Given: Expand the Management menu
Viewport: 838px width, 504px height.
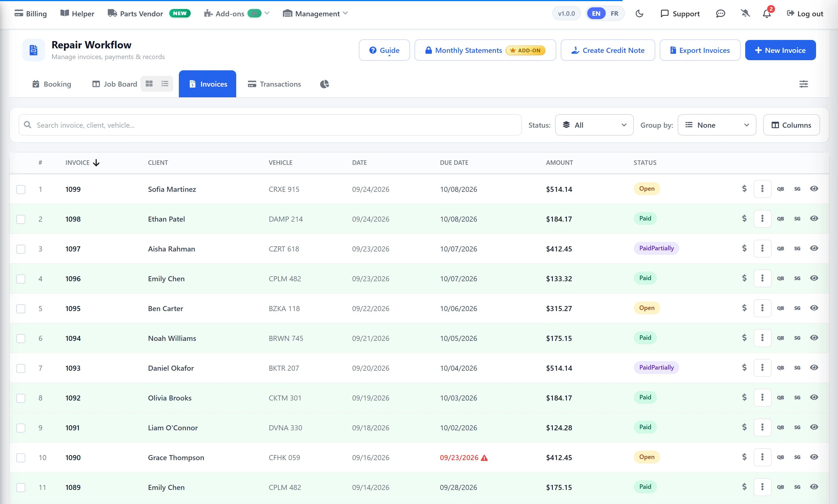Looking at the screenshot, I should pyautogui.click(x=315, y=13).
